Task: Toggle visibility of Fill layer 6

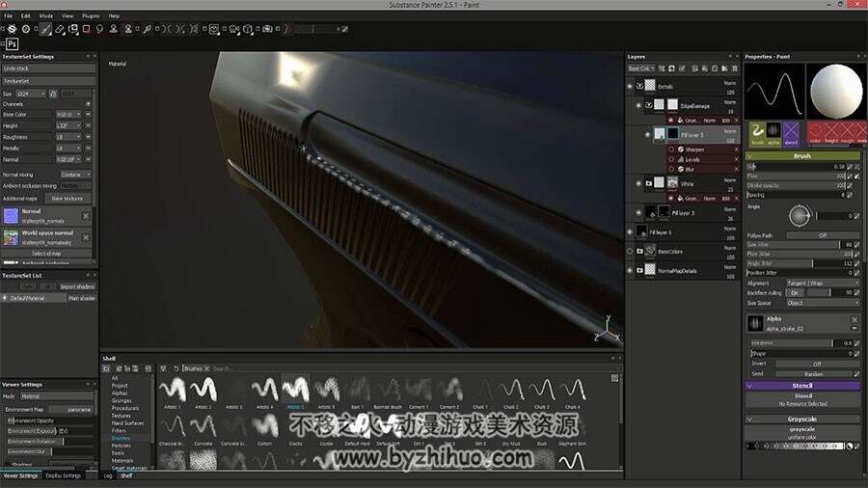Action: (x=630, y=232)
